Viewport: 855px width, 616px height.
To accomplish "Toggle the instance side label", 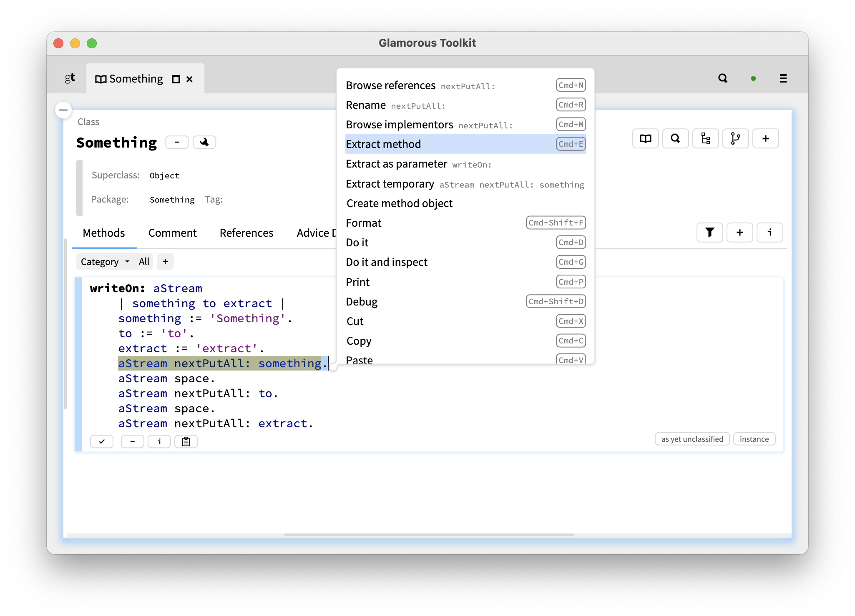I will [x=754, y=439].
